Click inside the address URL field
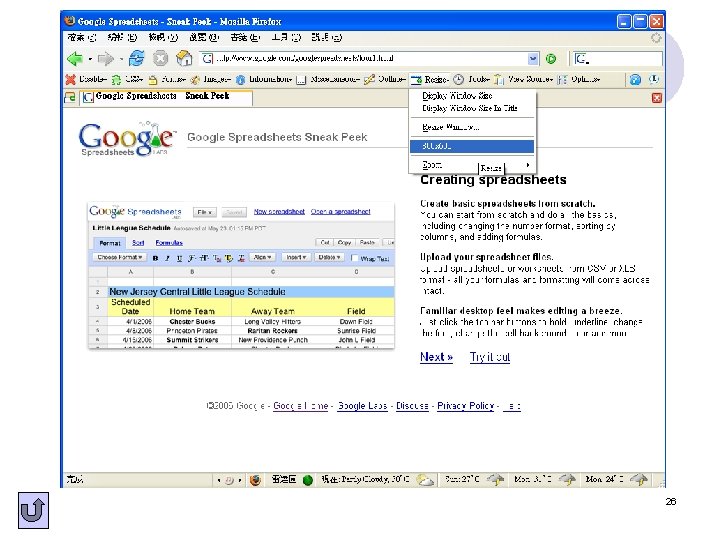This screenshot has height=540, width=720. 370,59
